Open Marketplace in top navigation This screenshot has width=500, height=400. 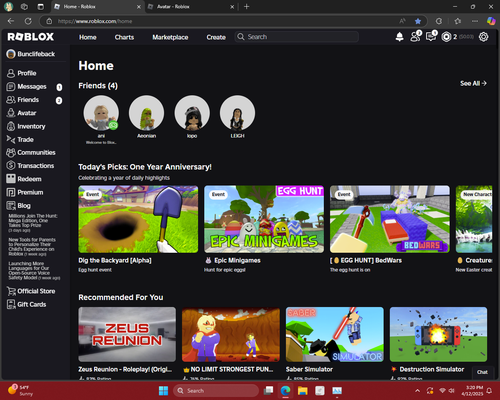(170, 37)
